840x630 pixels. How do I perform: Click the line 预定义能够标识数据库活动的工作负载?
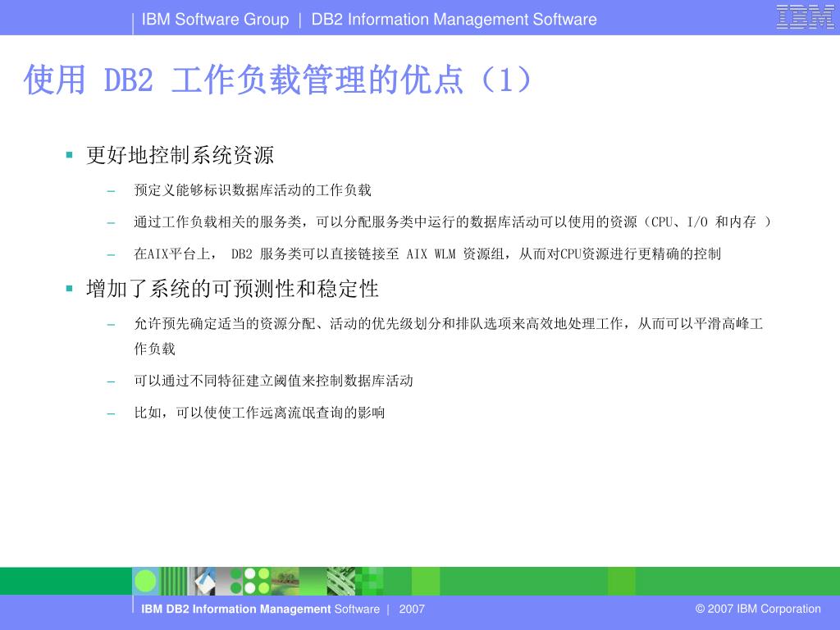click(253, 190)
